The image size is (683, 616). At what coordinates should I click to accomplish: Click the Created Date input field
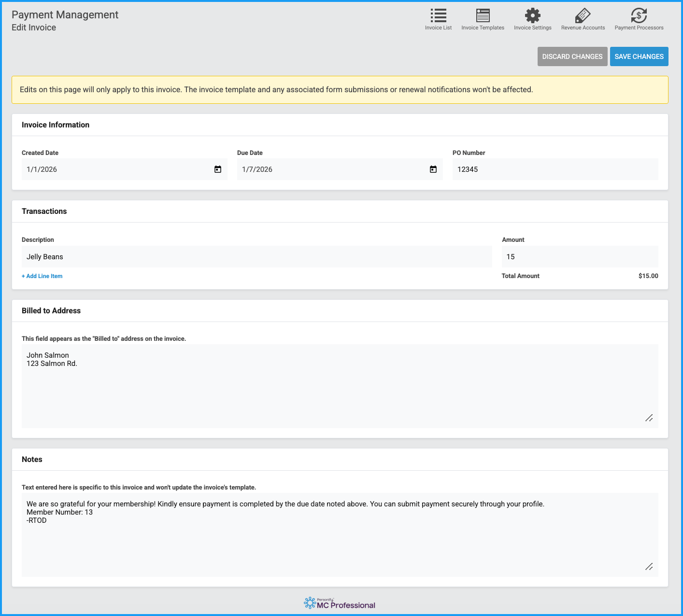116,169
